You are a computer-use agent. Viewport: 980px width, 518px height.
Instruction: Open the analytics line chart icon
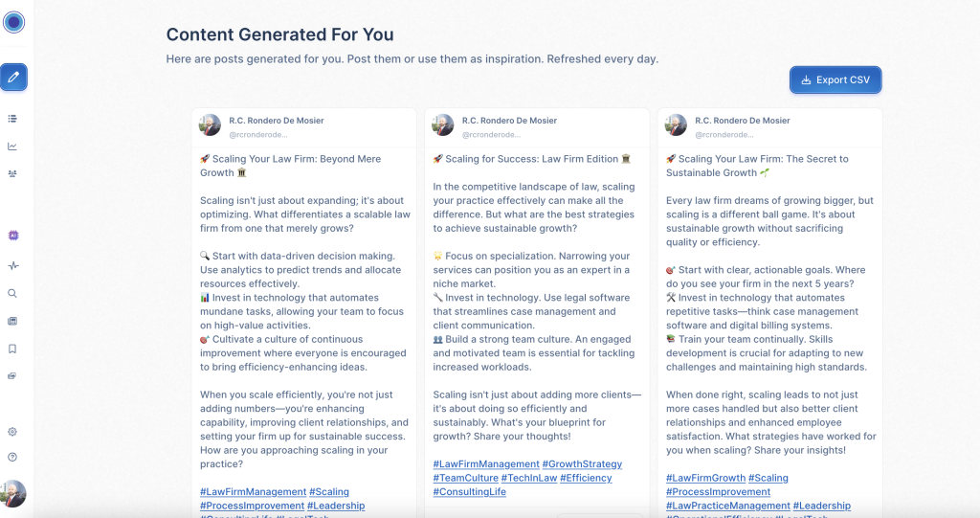12,146
